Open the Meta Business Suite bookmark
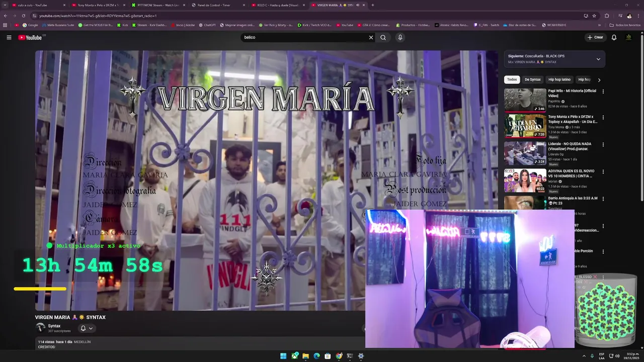 [58, 25]
